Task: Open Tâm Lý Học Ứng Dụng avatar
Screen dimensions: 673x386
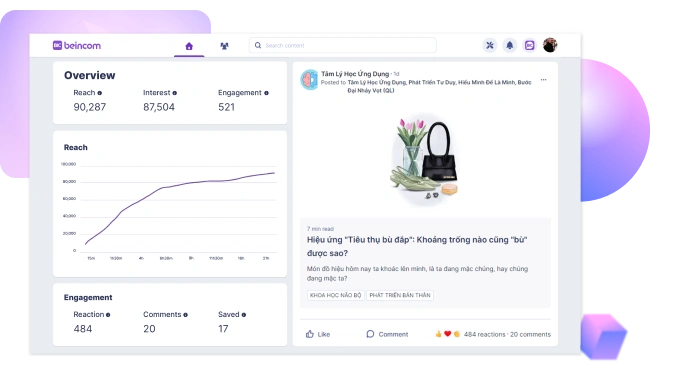Action: coord(309,80)
